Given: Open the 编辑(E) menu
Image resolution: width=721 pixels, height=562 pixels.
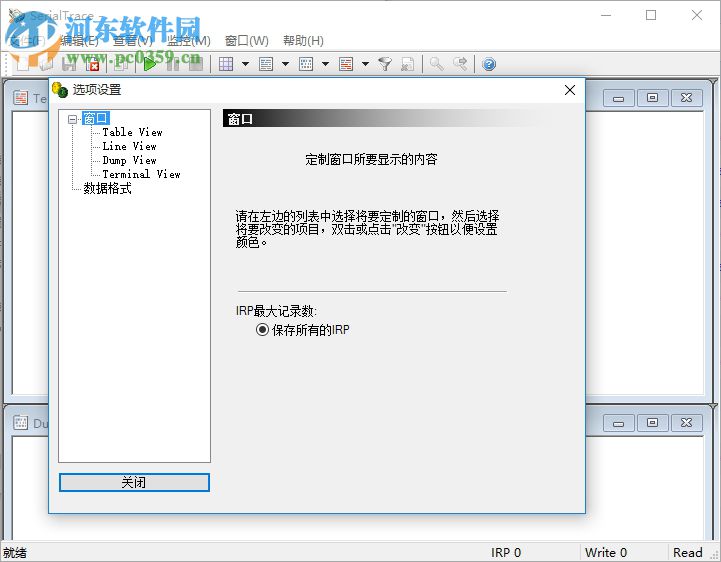Looking at the screenshot, I should 80,41.
